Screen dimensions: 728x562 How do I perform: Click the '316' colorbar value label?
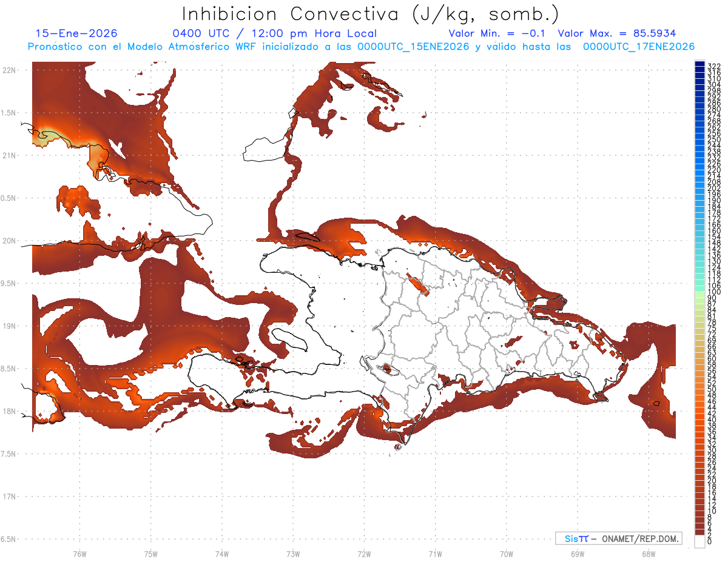point(713,73)
